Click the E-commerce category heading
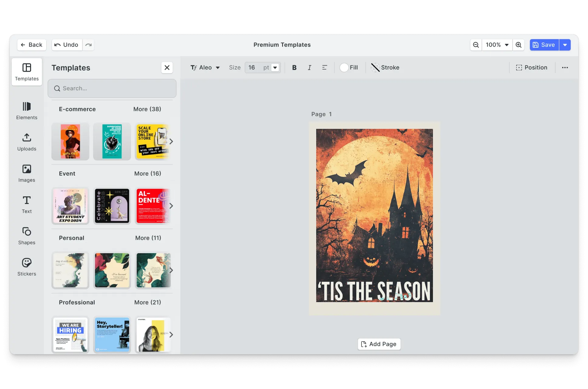 77,109
